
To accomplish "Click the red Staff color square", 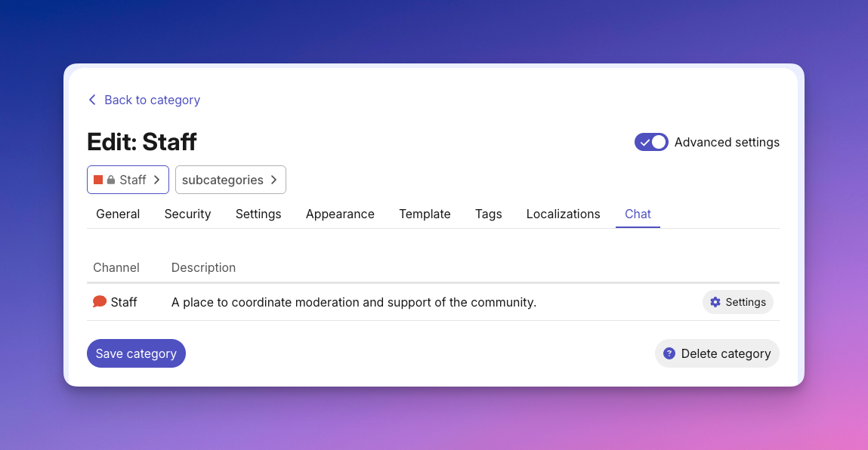I will 98,180.
